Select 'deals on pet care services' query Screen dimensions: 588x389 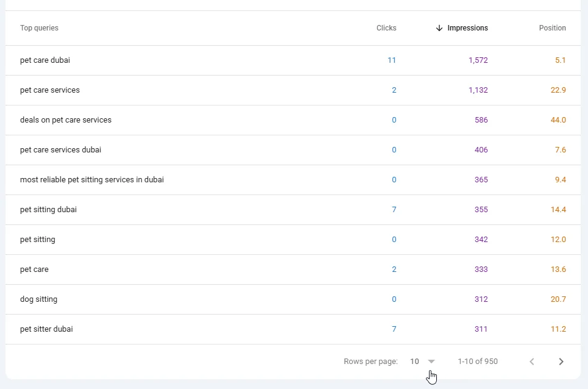pyautogui.click(x=66, y=120)
